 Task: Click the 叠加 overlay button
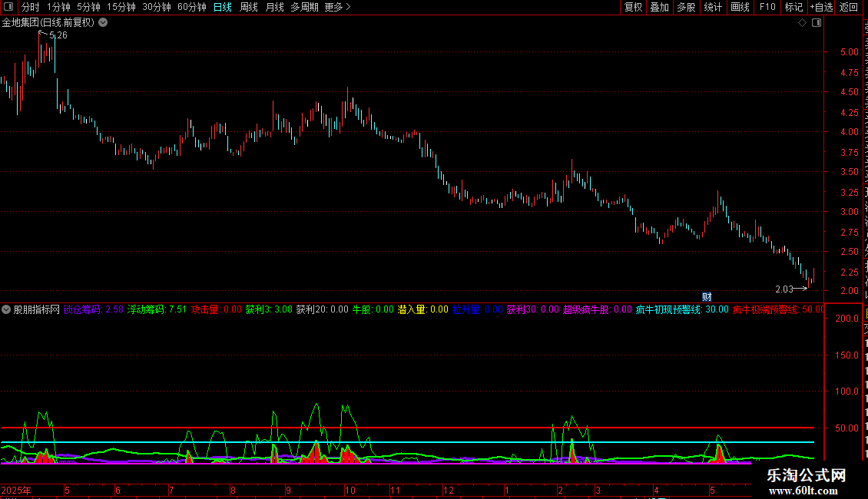tap(659, 7)
